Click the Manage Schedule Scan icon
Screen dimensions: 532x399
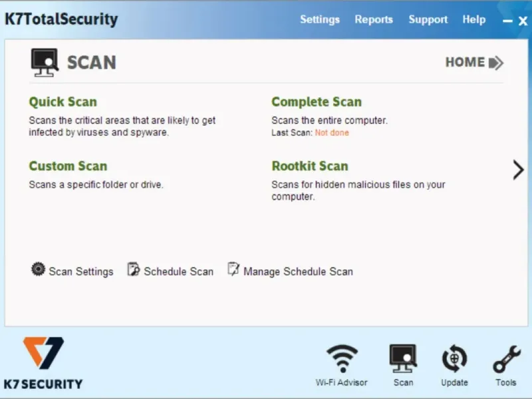tap(233, 269)
